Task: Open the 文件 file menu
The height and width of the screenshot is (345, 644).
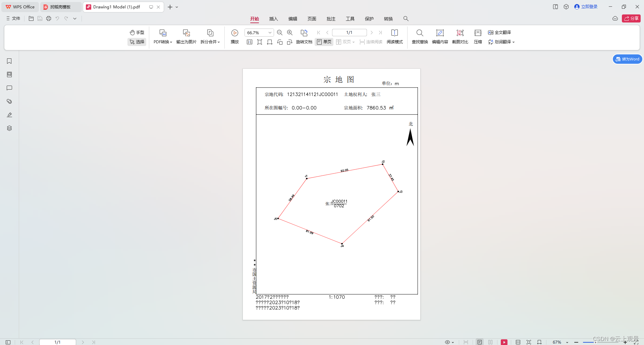Action: click(13, 18)
